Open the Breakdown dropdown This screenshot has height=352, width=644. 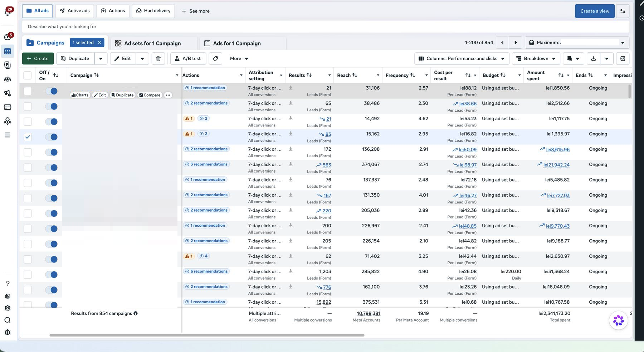point(536,58)
